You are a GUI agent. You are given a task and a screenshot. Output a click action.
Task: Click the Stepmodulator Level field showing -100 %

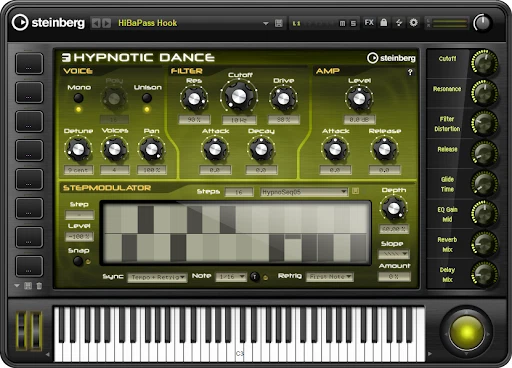tap(79, 237)
